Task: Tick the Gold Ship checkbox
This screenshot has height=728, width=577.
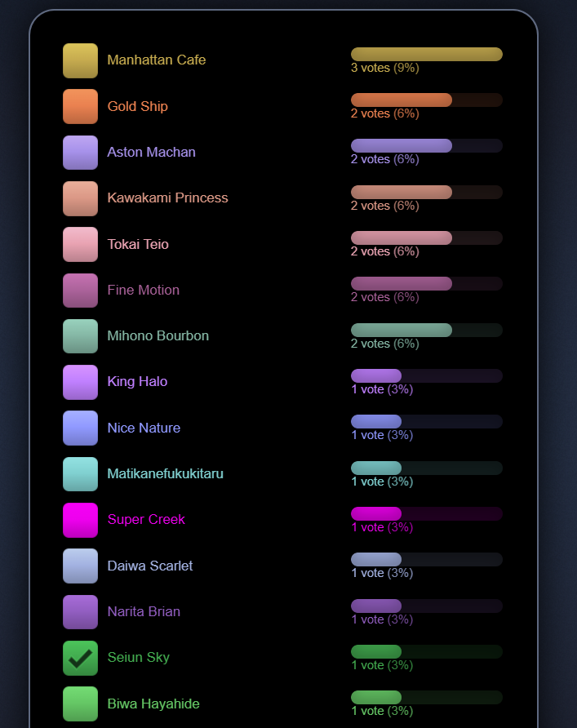Action: click(80, 106)
